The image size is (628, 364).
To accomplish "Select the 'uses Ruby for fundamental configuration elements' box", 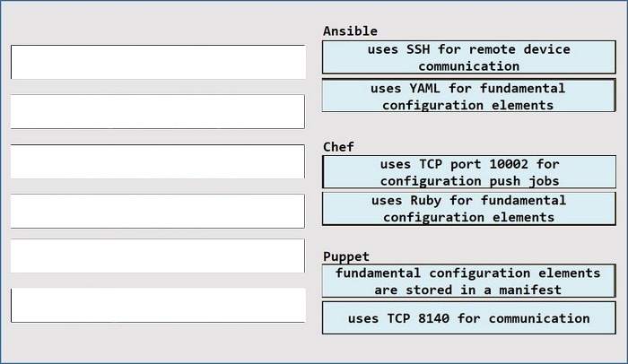I will [x=469, y=209].
